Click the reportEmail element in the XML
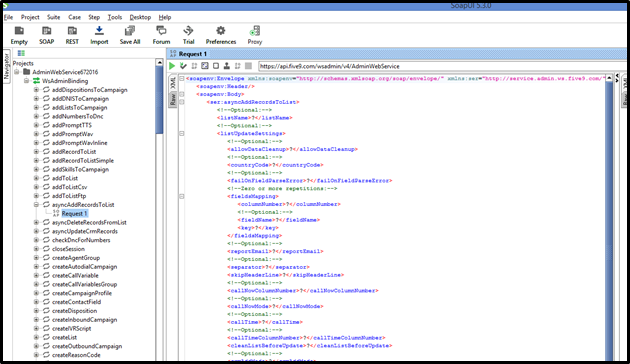This screenshot has width=630, height=364. 275,252
